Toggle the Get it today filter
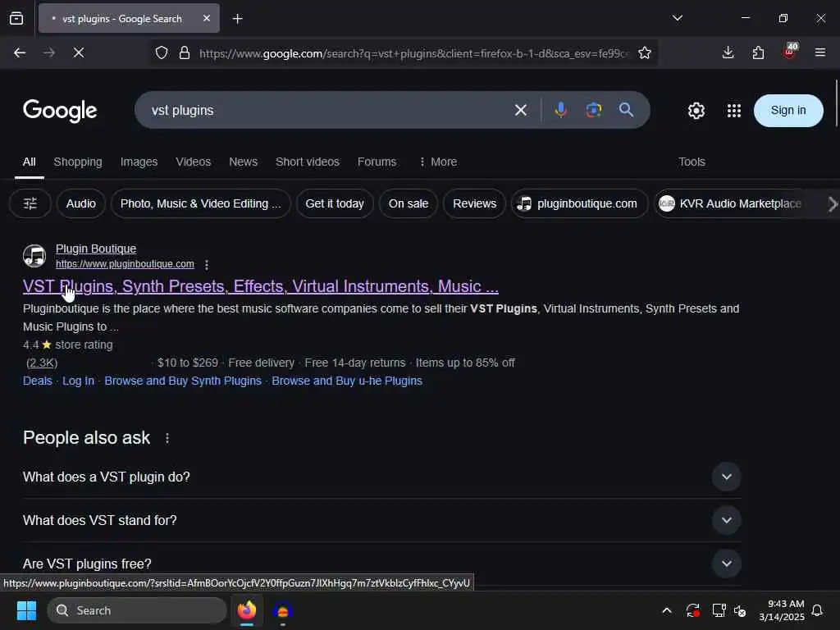Image resolution: width=840 pixels, height=630 pixels. 335,203
